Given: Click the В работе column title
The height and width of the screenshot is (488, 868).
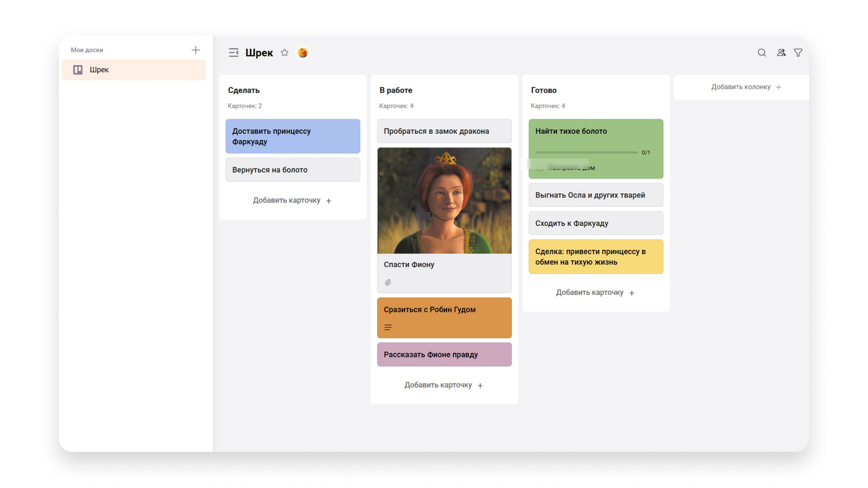Looking at the screenshot, I should tap(396, 90).
